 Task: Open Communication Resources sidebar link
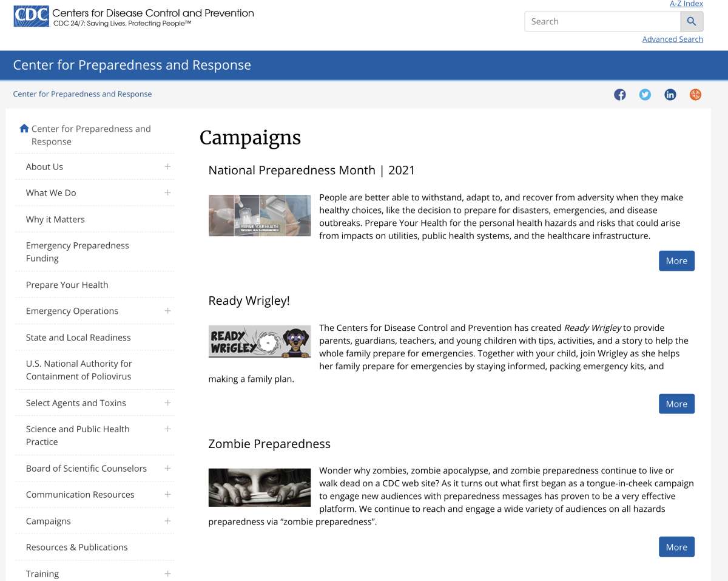pyautogui.click(x=80, y=495)
